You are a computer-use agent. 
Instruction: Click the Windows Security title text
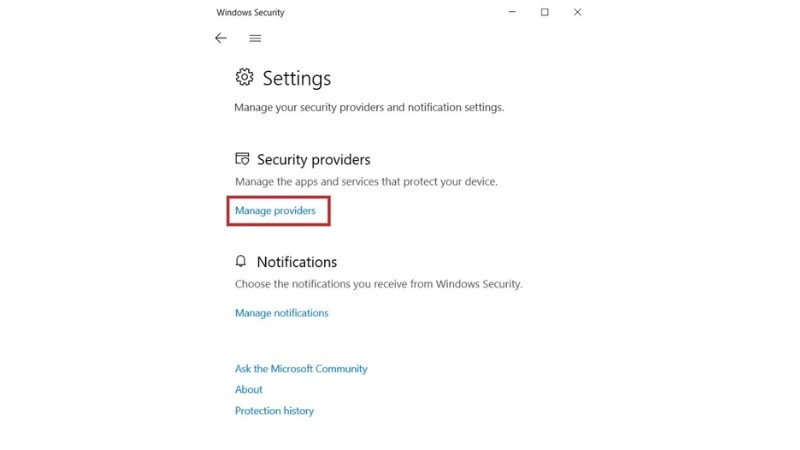[x=250, y=12]
